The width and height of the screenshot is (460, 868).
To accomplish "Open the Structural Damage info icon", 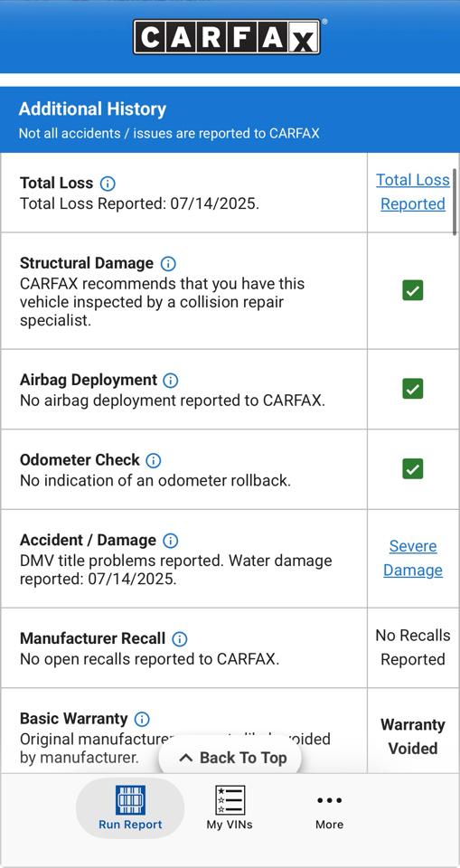I will [x=168, y=263].
